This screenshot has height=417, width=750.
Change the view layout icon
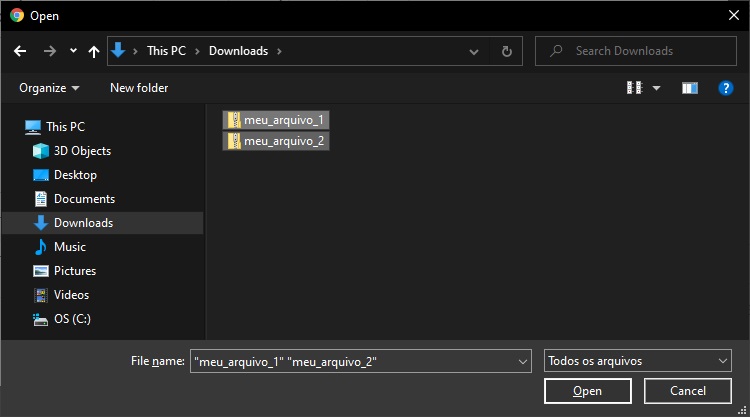coord(635,88)
